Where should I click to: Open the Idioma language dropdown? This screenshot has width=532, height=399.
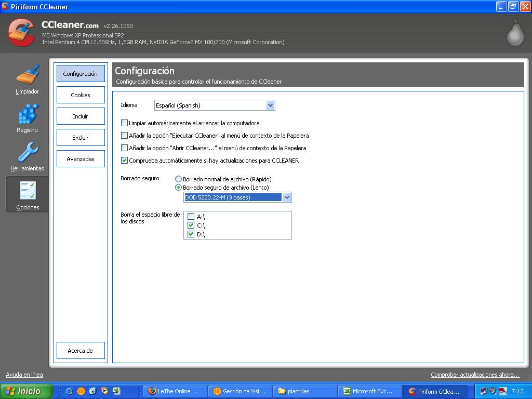(x=215, y=105)
